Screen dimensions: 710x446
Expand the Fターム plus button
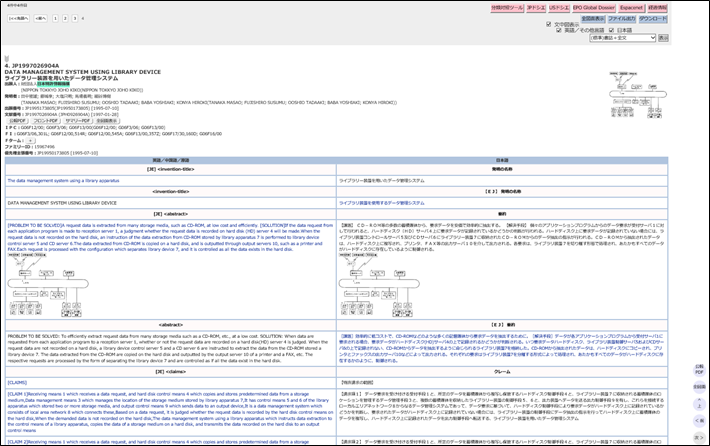pos(30,141)
